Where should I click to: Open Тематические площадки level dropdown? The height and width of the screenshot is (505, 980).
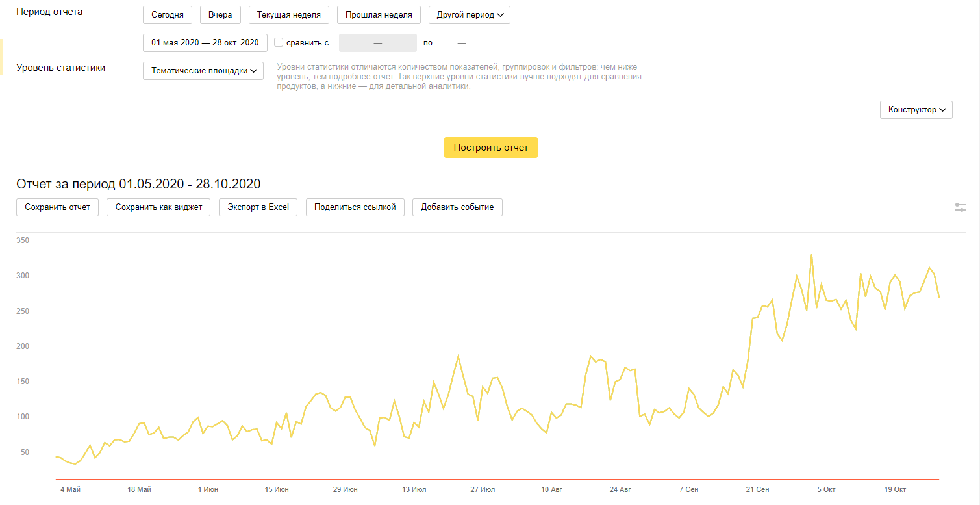pos(203,71)
